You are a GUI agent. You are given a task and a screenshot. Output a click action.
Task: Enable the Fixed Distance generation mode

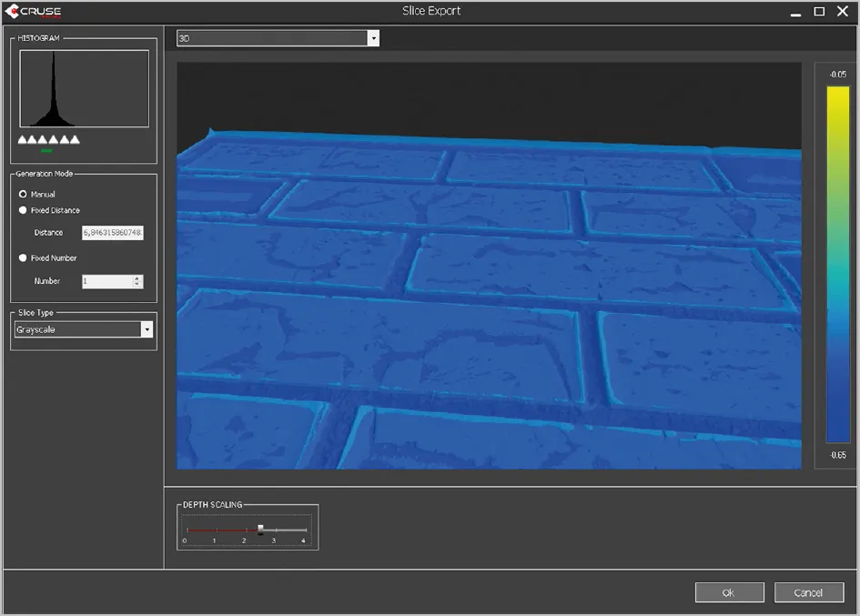tap(24, 210)
